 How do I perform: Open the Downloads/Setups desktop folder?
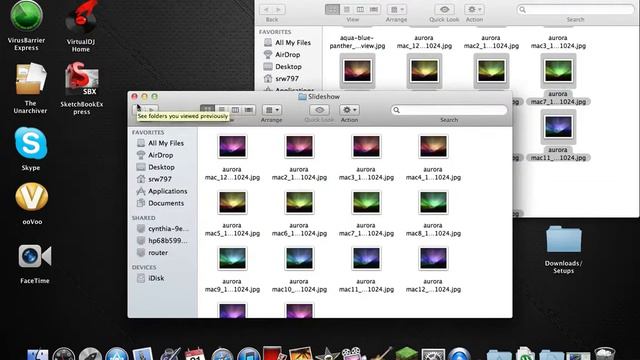[564, 239]
